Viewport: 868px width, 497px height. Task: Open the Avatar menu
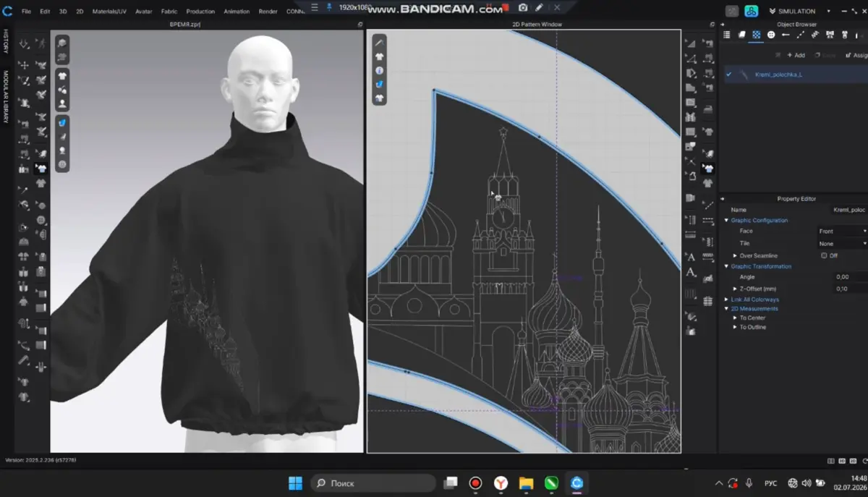click(143, 12)
